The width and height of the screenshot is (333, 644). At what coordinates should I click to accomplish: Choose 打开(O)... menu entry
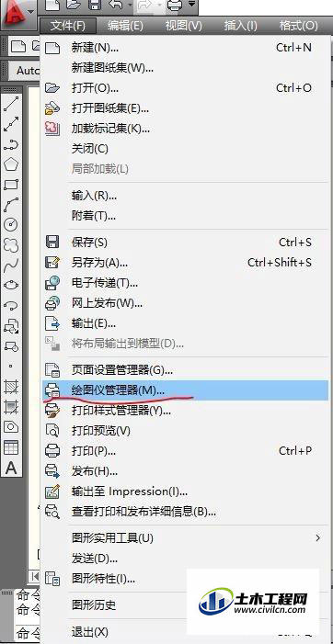tap(186, 88)
